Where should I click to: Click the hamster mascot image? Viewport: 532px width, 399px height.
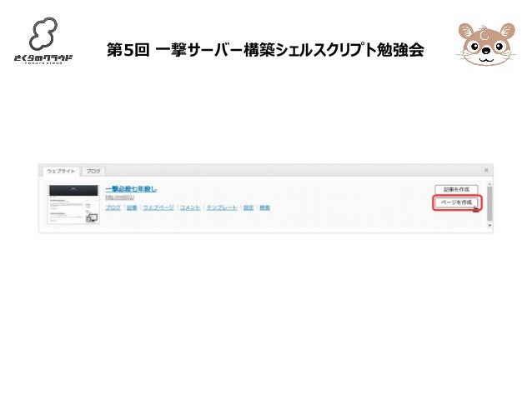[486, 44]
